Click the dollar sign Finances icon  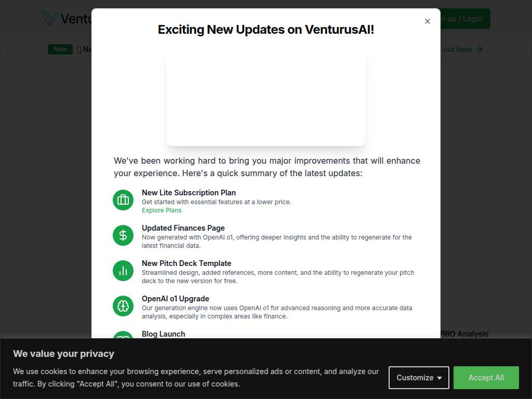(123, 235)
